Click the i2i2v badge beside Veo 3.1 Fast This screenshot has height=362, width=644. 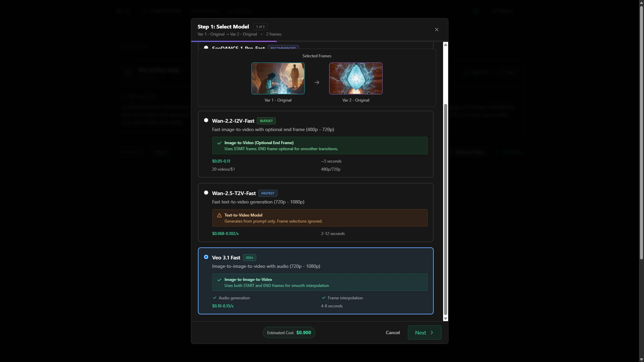tap(250, 257)
